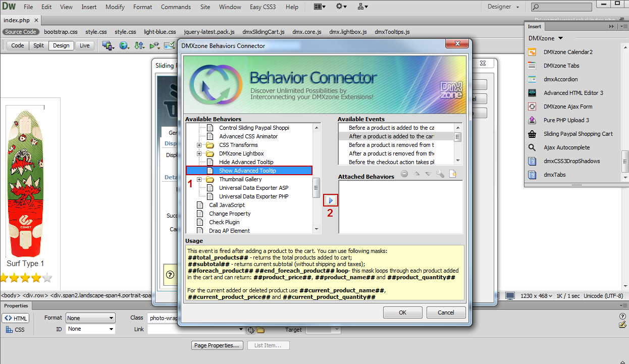Click the blue arrow attach behavior button
629x364 pixels.
point(330,200)
